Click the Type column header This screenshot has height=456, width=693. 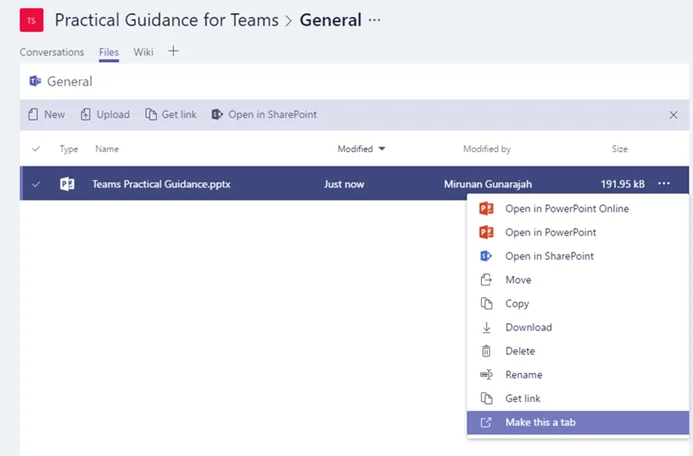pyautogui.click(x=69, y=149)
